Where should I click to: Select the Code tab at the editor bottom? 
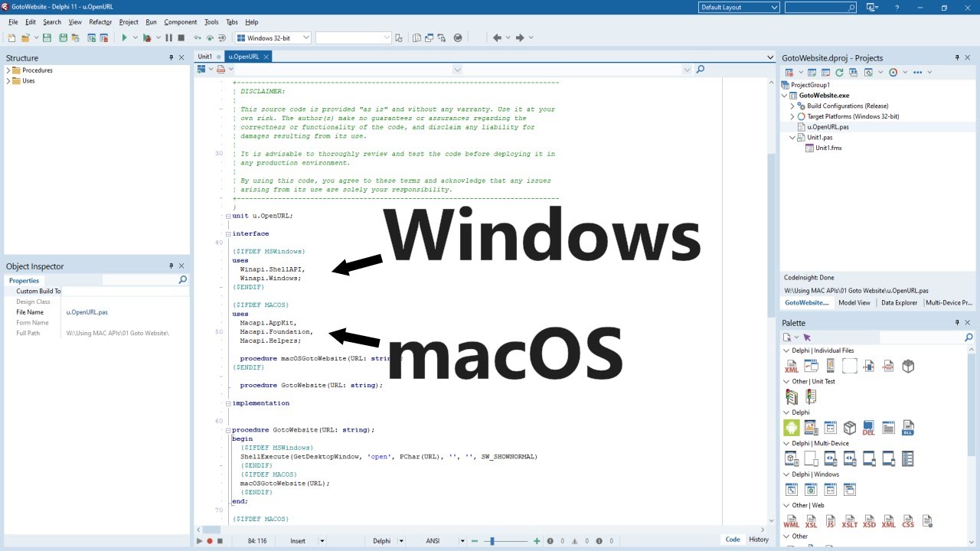[733, 540]
